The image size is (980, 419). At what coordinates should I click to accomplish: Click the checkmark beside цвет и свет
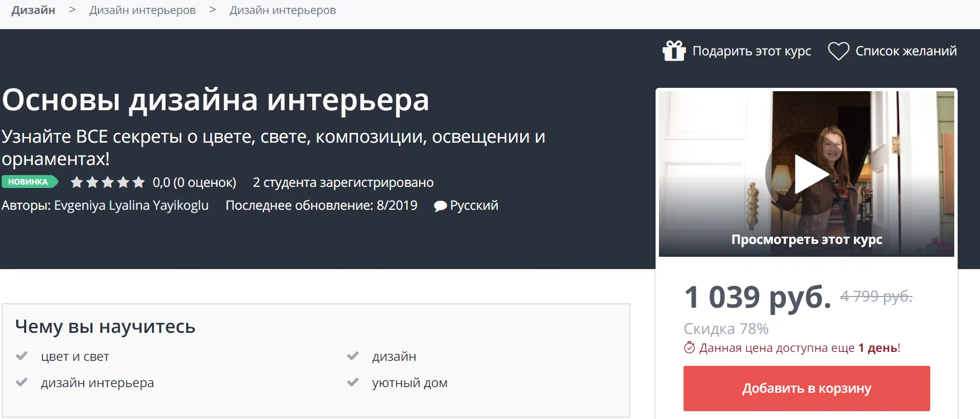[22, 356]
